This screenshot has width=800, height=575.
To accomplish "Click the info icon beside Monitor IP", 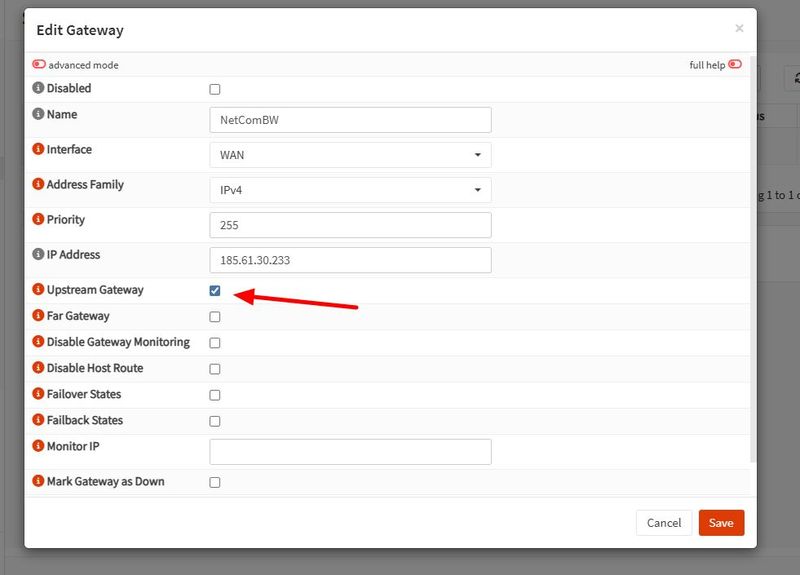I will [x=38, y=446].
